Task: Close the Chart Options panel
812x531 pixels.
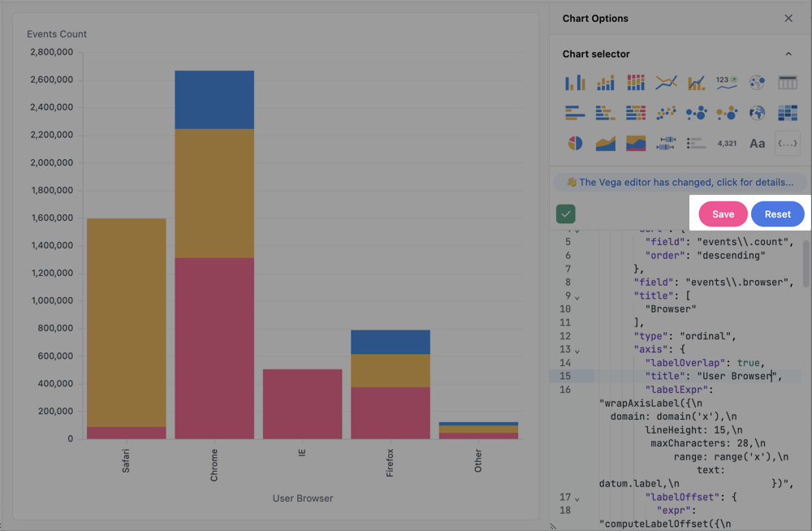Action: coord(787,18)
